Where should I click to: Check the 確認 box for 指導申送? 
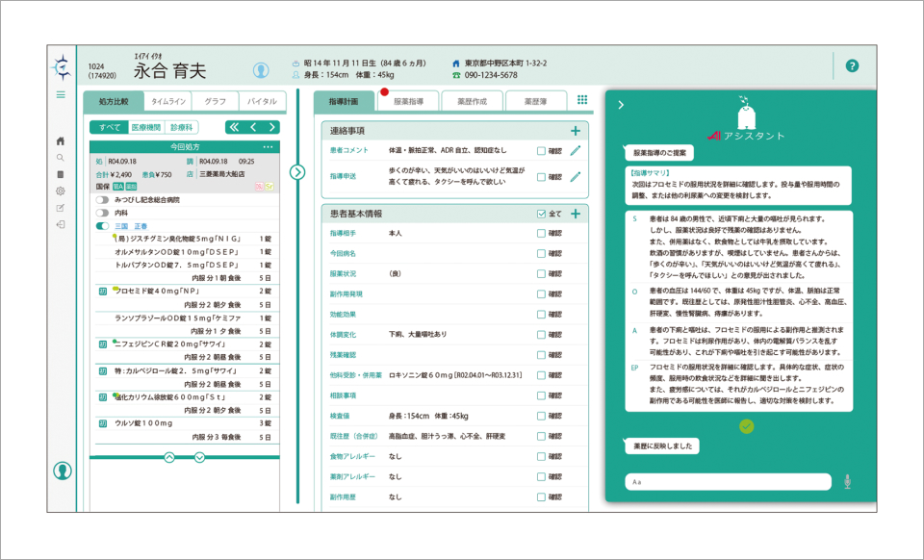(x=541, y=177)
